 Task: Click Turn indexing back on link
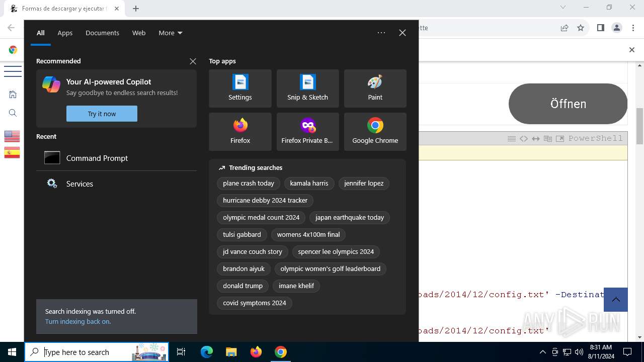click(78, 321)
